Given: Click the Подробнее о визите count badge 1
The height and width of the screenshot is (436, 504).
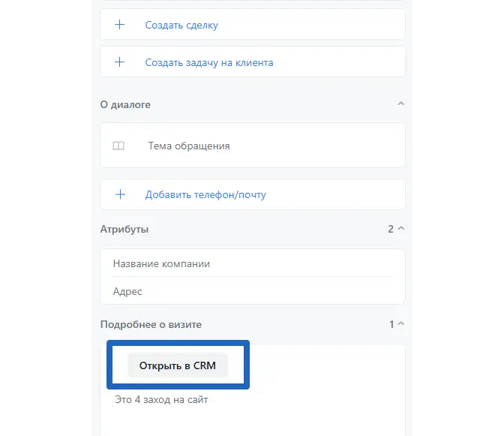Looking at the screenshot, I should click(x=391, y=324).
